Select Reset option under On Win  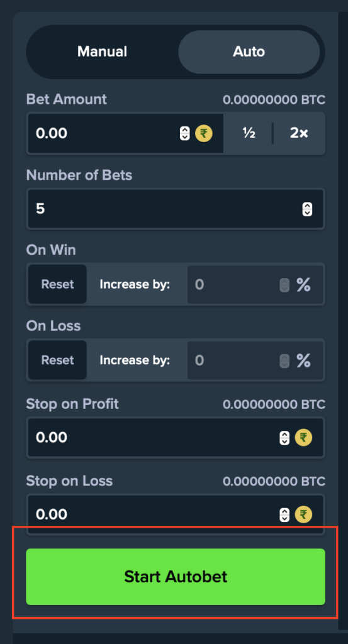point(57,284)
